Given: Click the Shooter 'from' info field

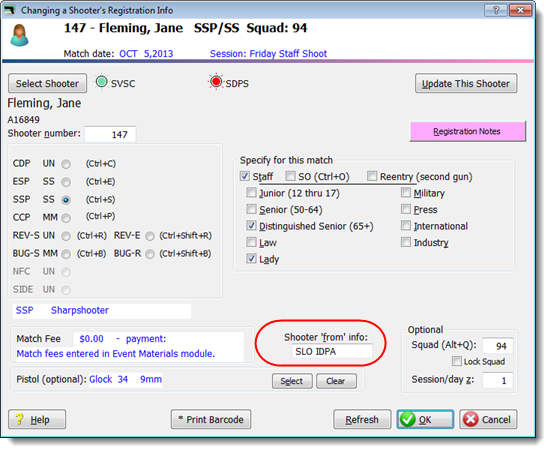Looking at the screenshot, I should [332, 351].
